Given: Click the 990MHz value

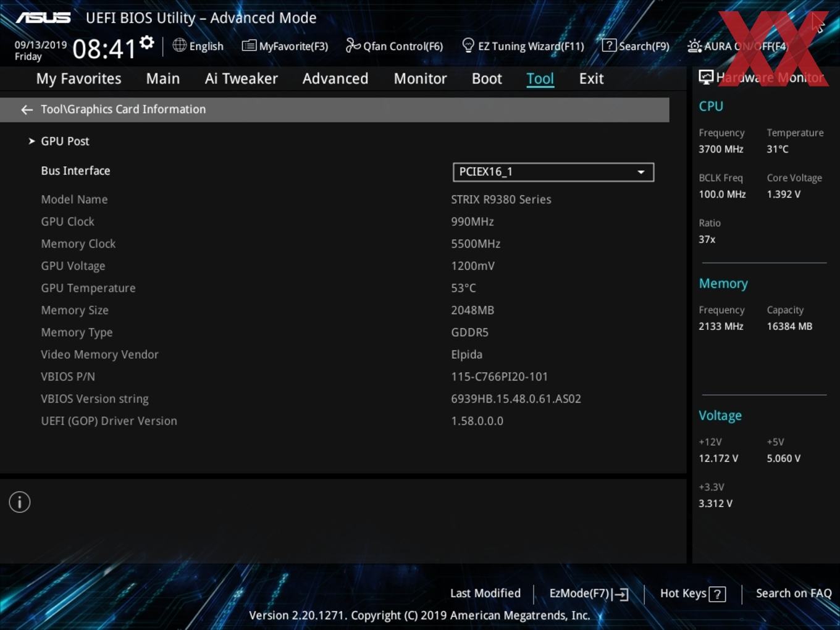Looking at the screenshot, I should 472,222.
